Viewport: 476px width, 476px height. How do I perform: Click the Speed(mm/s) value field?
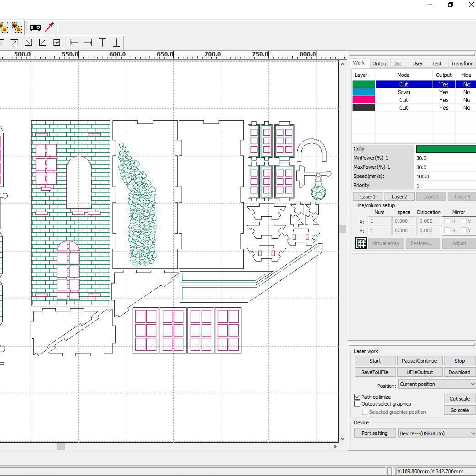[x=445, y=176]
